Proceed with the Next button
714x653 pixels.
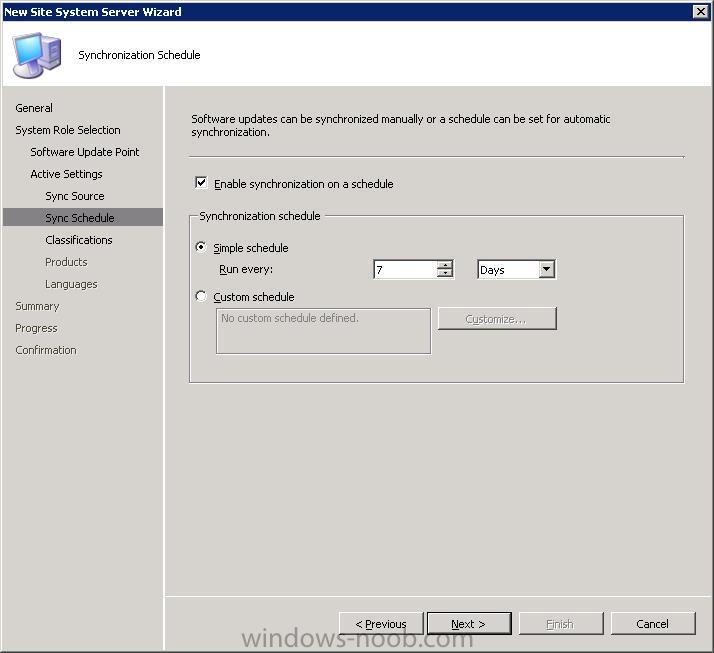[x=469, y=623]
